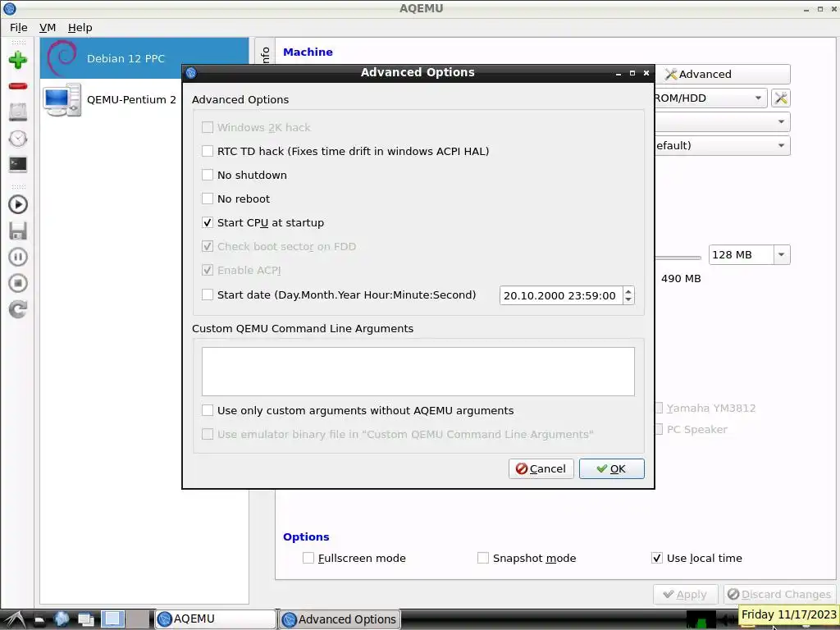The width and height of the screenshot is (840, 630).
Task: Toggle Windows 2K hack checkbox
Action: 208,127
